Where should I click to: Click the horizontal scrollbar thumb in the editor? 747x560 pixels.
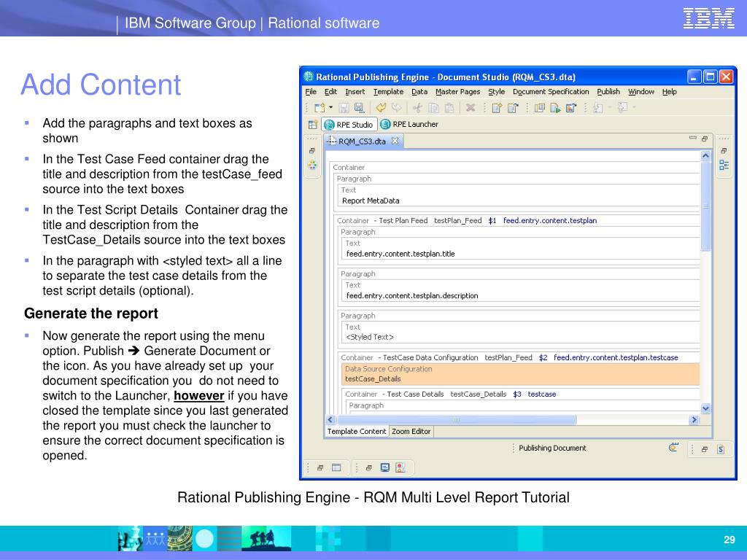pyautogui.click(x=456, y=419)
